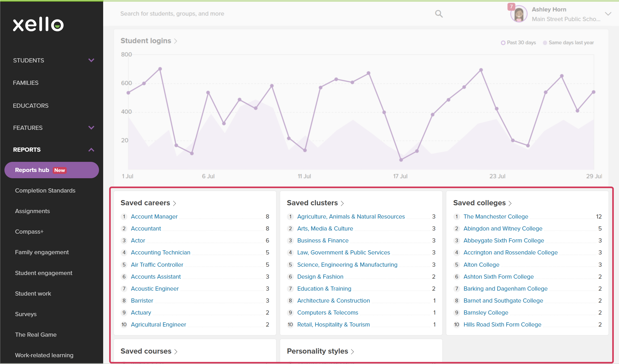Click the 29 Jul login data point

point(594,92)
